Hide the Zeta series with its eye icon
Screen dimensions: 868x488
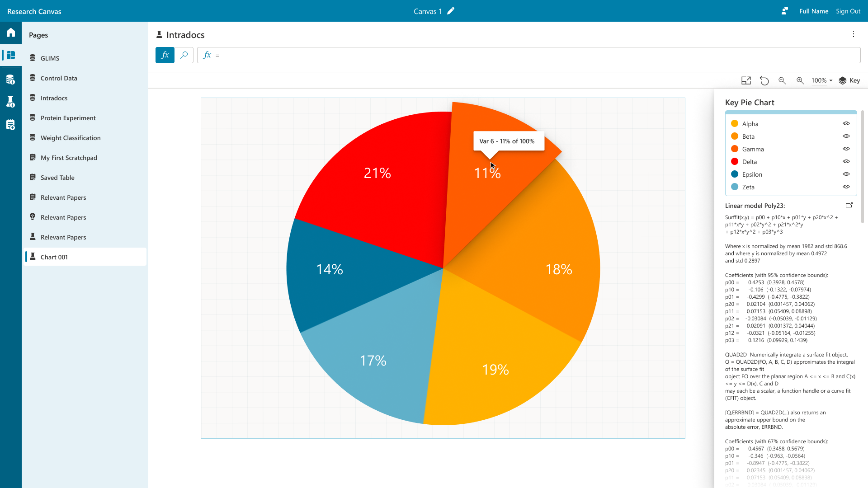(846, 187)
